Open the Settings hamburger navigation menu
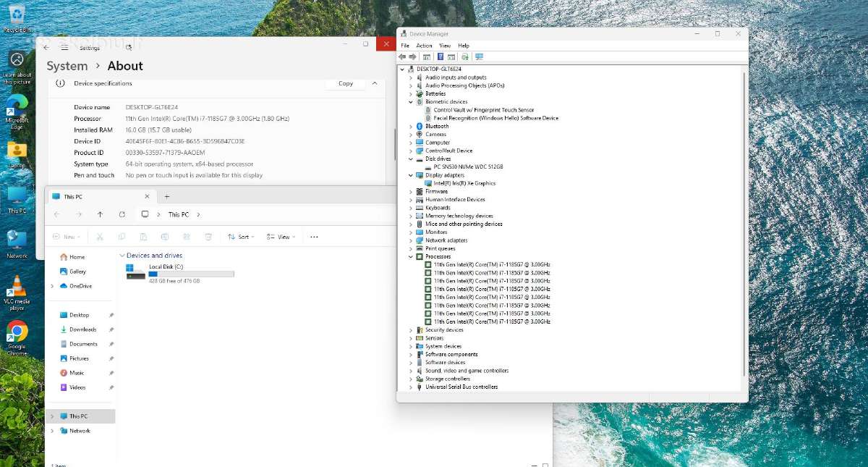868x467 pixels. point(64,47)
